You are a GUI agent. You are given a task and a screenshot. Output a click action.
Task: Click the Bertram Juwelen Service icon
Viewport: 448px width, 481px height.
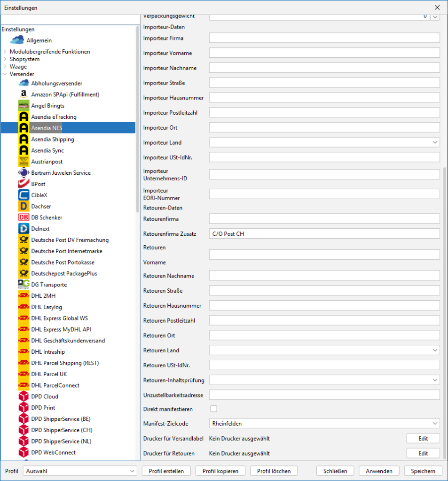pyautogui.click(x=24, y=173)
